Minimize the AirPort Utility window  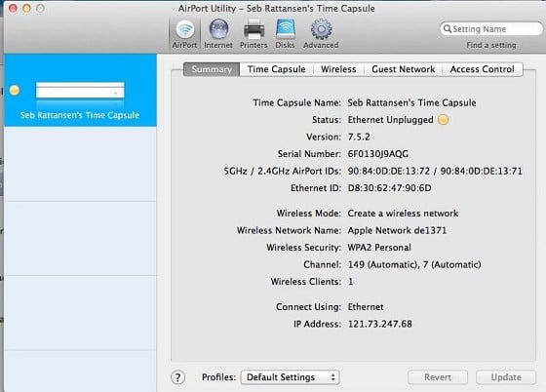(26, 8)
